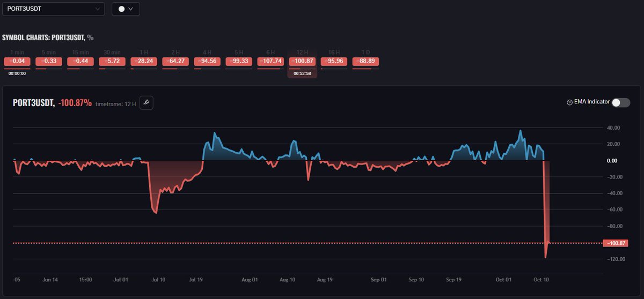The width and height of the screenshot is (644, 299).
Task: Click the 00:00:00 timer under 1 min
Action: click(x=17, y=73)
